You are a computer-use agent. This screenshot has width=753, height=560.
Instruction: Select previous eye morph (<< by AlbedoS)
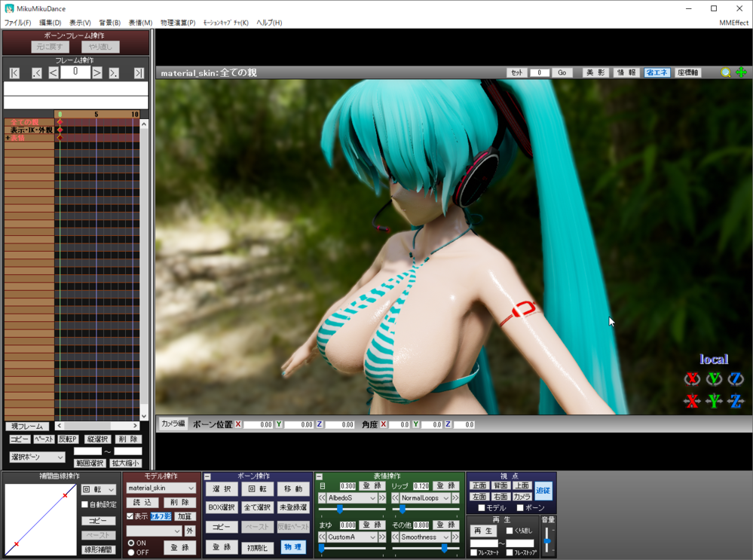point(322,498)
